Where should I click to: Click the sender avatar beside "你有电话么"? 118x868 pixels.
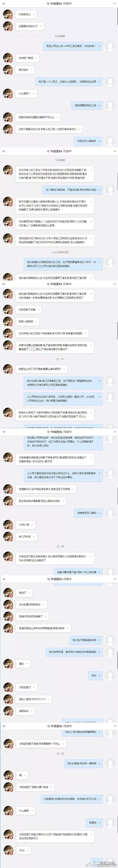click(x=8, y=14)
